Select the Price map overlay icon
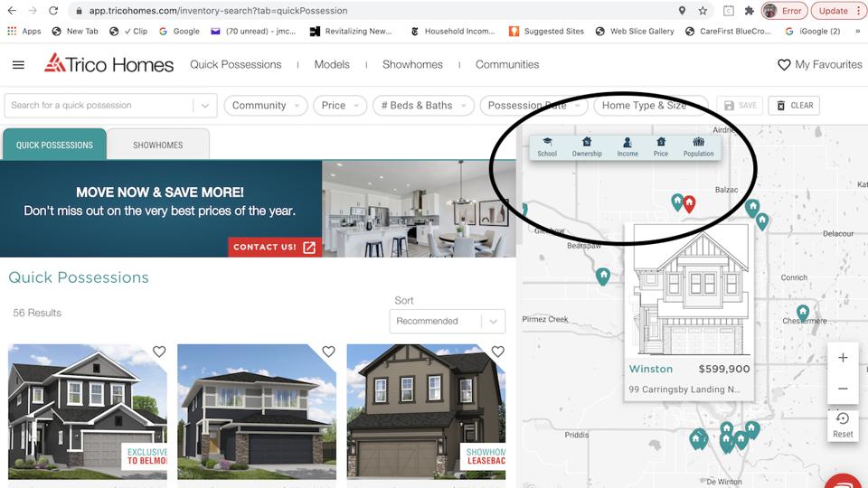868x488 pixels. (661, 146)
